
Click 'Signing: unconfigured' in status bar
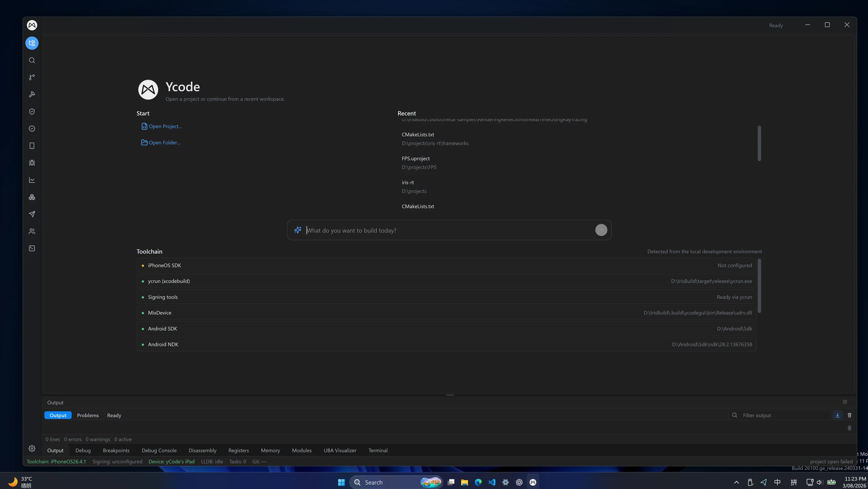[x=117, y=462]
